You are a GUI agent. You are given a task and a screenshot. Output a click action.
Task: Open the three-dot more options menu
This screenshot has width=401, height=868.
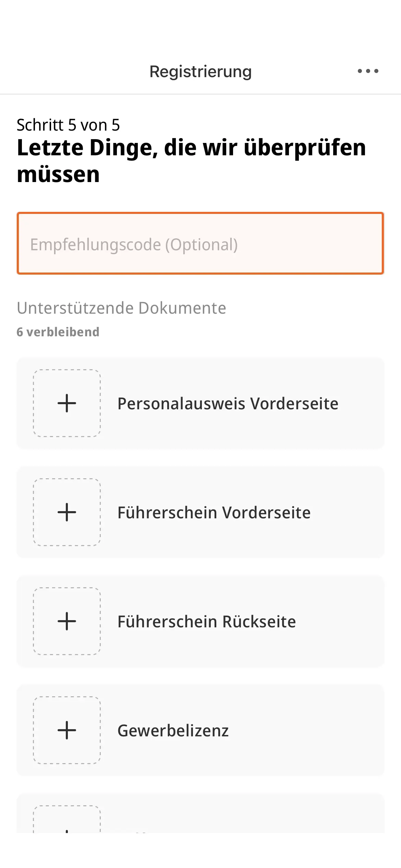(x=368, y=71)
